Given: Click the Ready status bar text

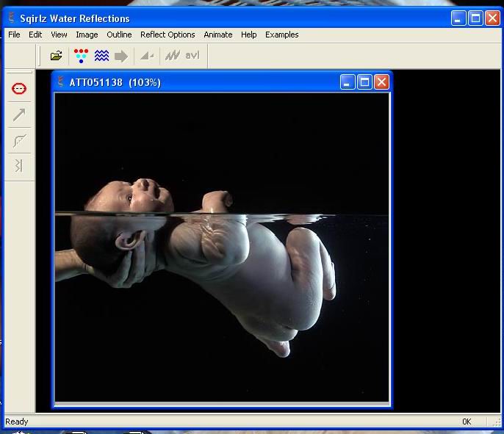Looking at the screenshot, I should [x=17, y=422].
